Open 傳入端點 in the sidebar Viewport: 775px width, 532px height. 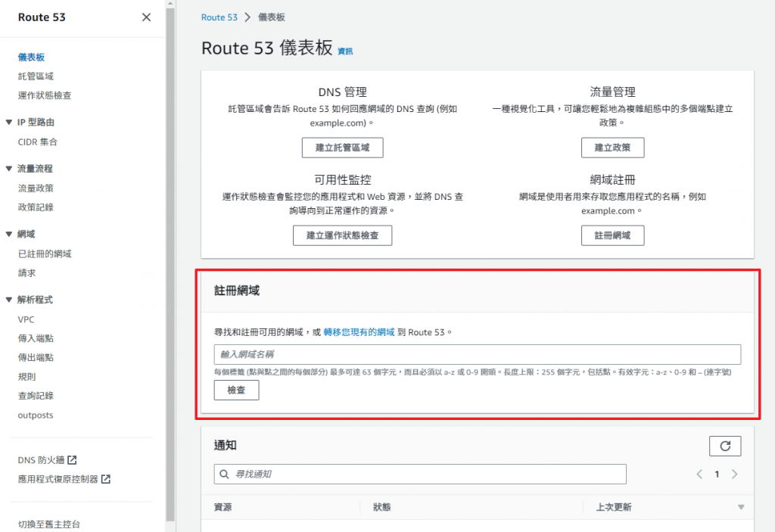[36, 338]
